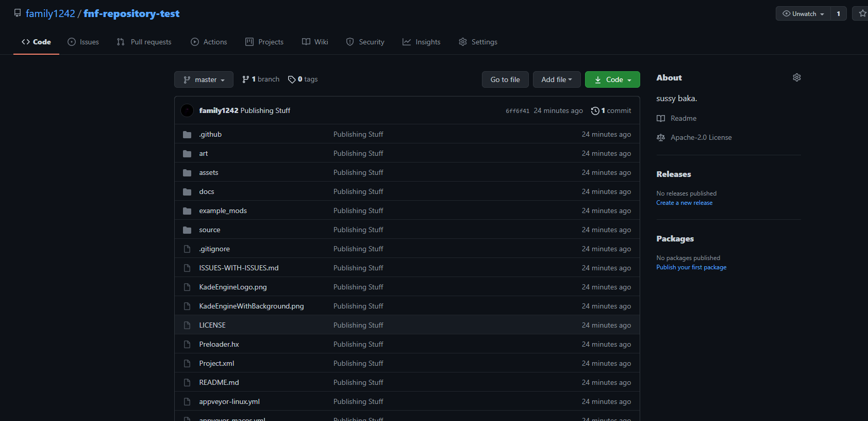The width and height of the screenshot is (868, 421).
Task: Open the master branch dropdown
Action: click(x=204, y=79)
